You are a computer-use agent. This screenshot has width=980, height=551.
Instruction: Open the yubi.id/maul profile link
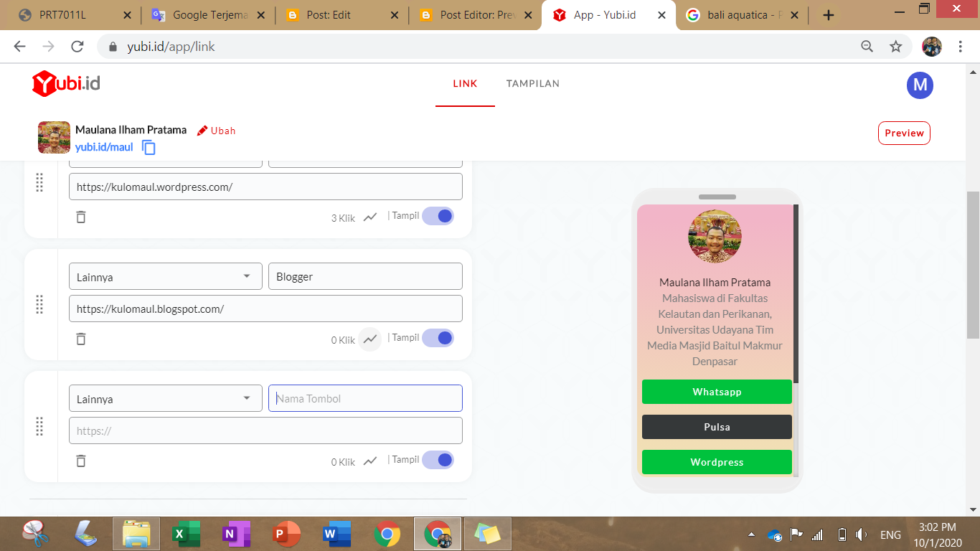point(104,147)
